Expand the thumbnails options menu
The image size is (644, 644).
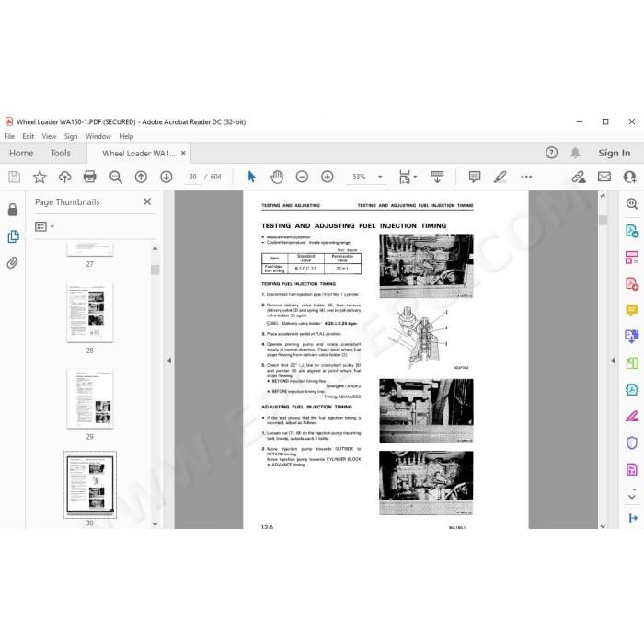pos(45,226)
